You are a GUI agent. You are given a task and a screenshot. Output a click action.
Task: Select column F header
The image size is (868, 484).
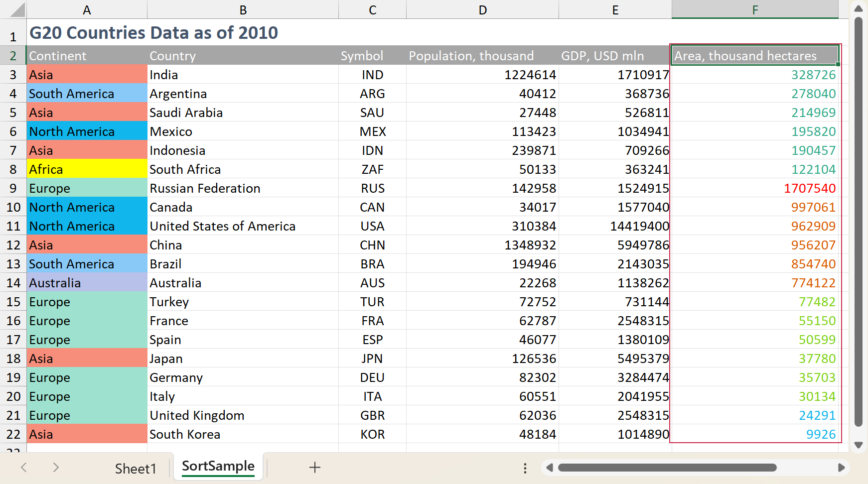(x=755, y=9)
